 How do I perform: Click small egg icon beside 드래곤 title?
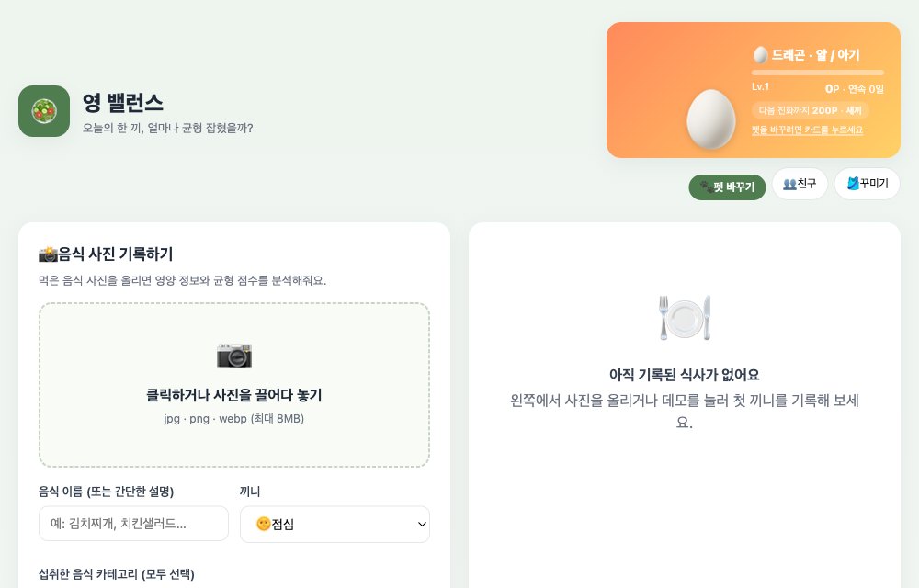[x=760, y=55]
